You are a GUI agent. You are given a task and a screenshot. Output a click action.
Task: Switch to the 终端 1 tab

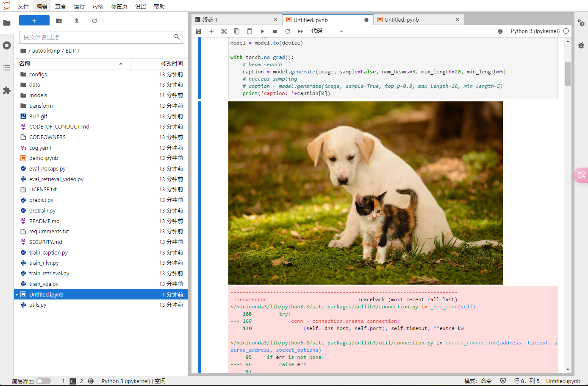[x=210, y=20]
